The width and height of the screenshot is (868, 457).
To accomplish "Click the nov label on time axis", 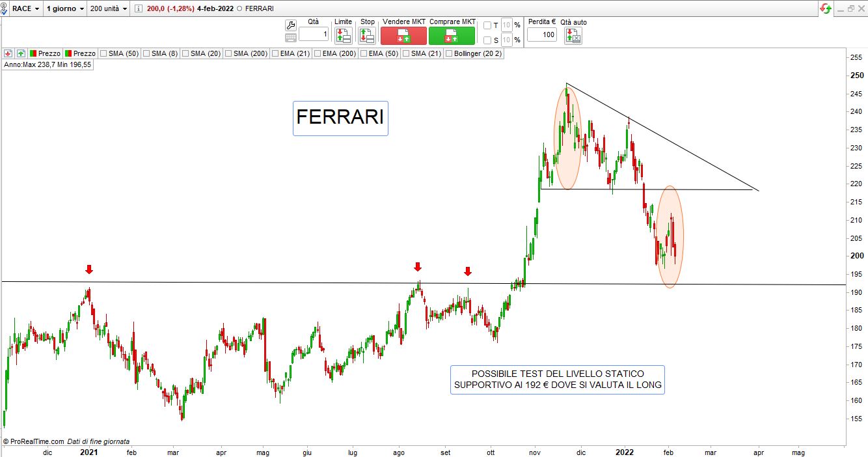I will point(536,452).
